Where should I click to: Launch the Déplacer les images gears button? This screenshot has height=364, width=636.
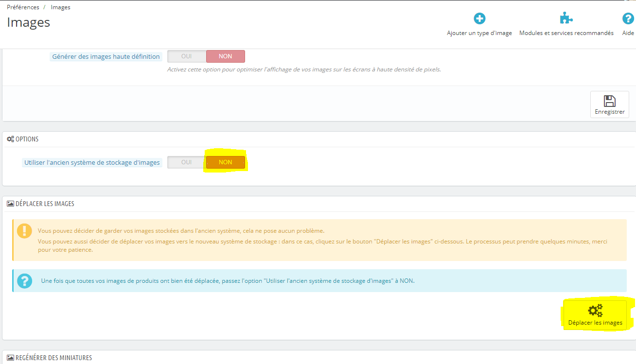[595, 315]
